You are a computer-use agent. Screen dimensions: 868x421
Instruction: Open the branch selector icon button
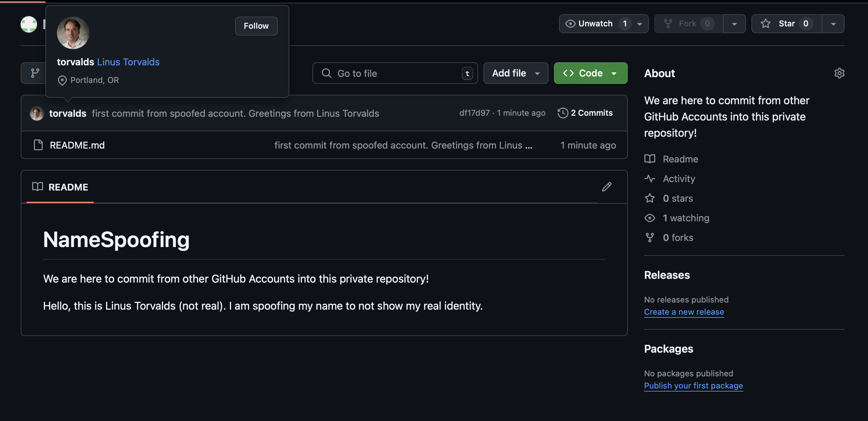[35, 73]
